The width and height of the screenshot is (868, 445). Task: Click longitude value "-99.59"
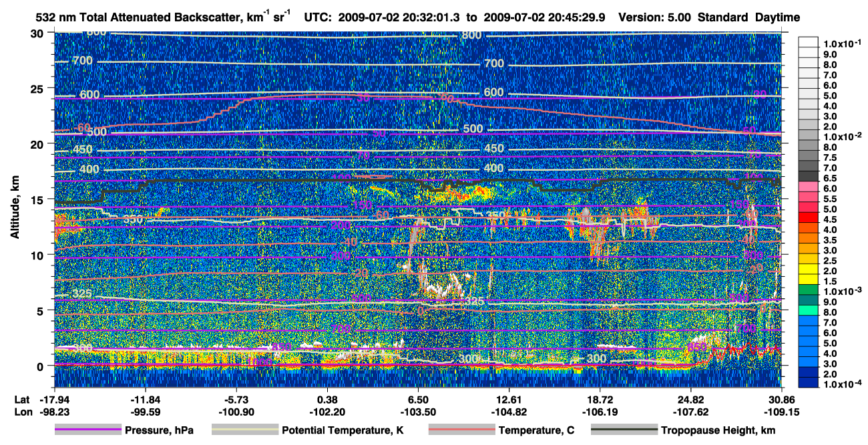click(x=145, y=412)
